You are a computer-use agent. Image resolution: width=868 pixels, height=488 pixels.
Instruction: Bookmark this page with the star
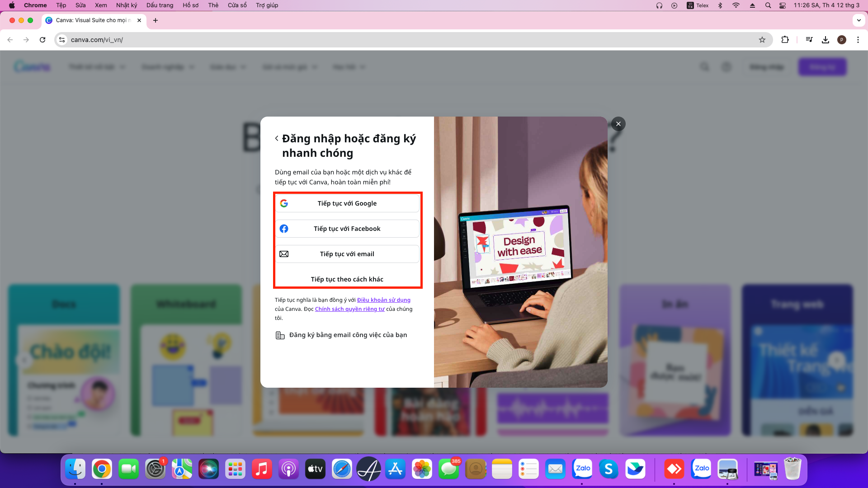[x=762, y=40]
